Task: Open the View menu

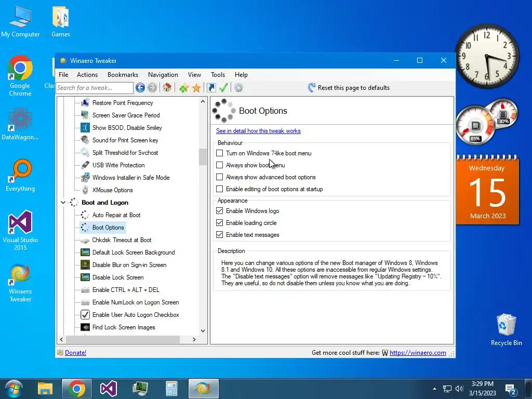Action: [194, 75]
